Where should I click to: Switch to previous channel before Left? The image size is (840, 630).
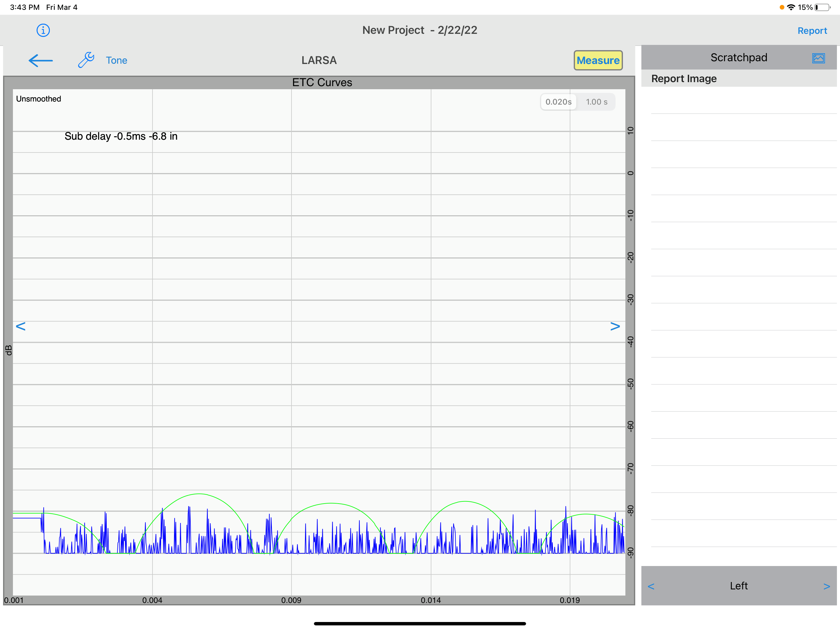pos(651,586)
